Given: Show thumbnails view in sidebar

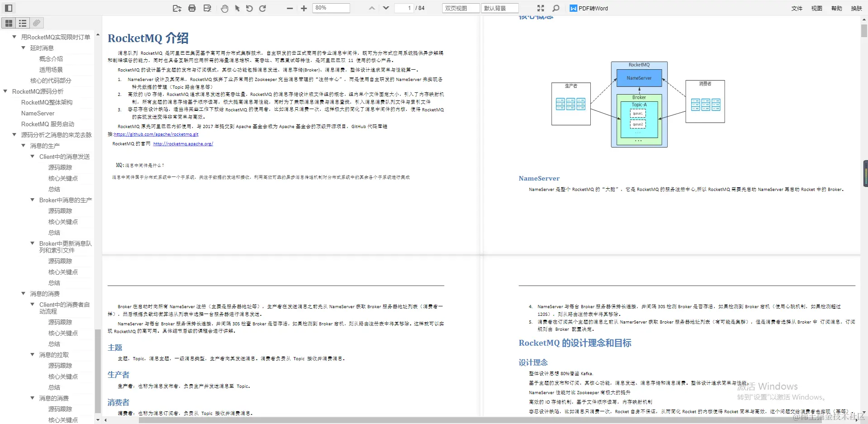Looking at the screenshot, I should pos(9,23).
